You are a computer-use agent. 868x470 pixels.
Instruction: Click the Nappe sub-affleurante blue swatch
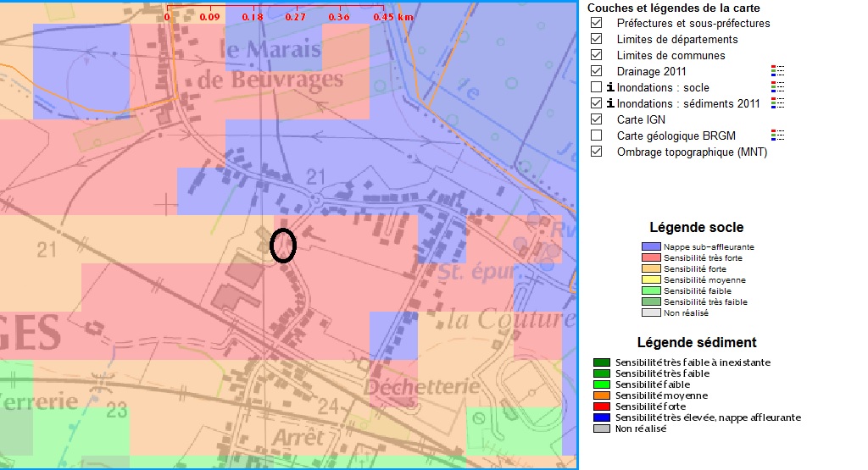click(651, 246)
